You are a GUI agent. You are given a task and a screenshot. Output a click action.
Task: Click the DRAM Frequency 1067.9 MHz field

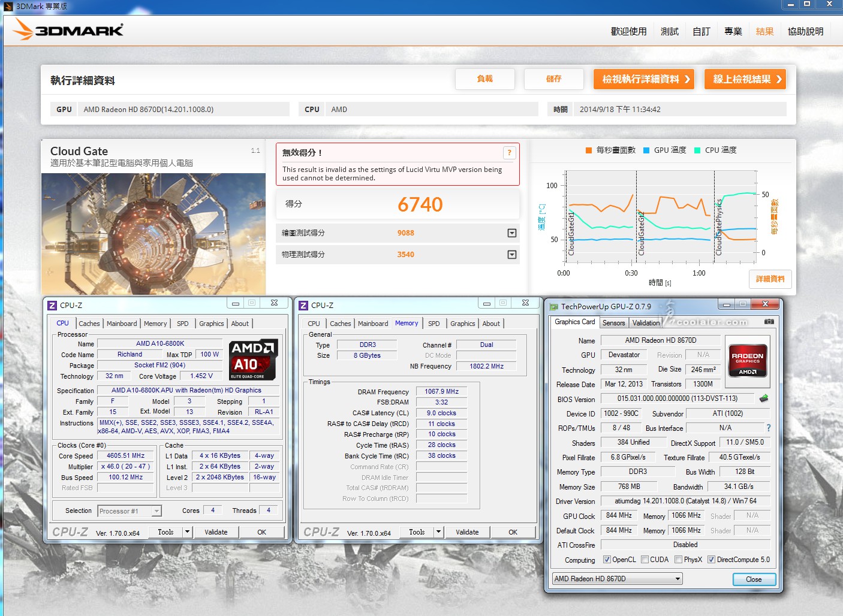click(441, 392)
